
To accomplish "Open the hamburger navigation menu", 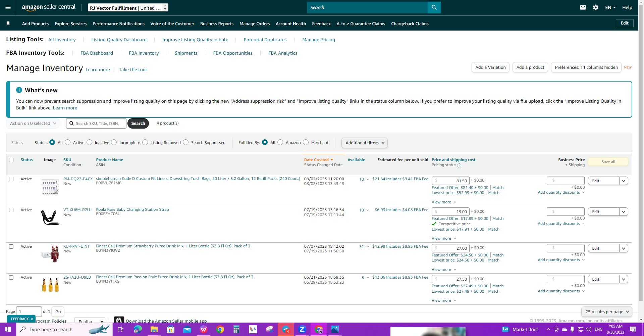I will pyautogui.click(x=8, y=7).
